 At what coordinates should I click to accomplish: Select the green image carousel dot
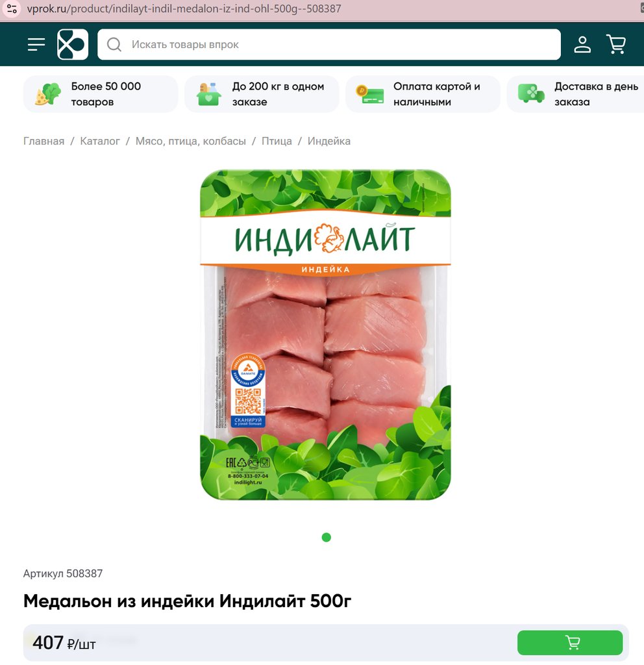[x=326, y=537]
